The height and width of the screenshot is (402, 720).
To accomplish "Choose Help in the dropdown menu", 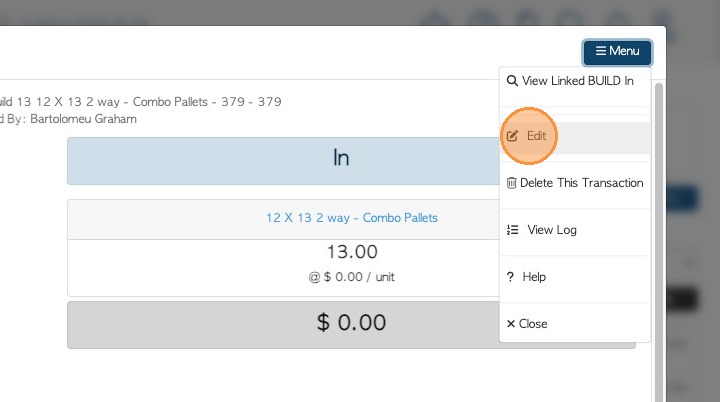I will click(x=534, y=277).
